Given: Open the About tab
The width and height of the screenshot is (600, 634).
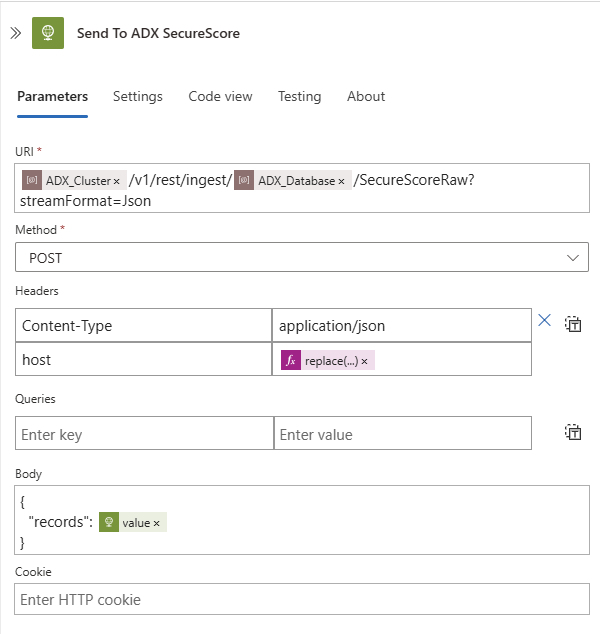Looking at the screenshot, I should click(x=366, y=96).
